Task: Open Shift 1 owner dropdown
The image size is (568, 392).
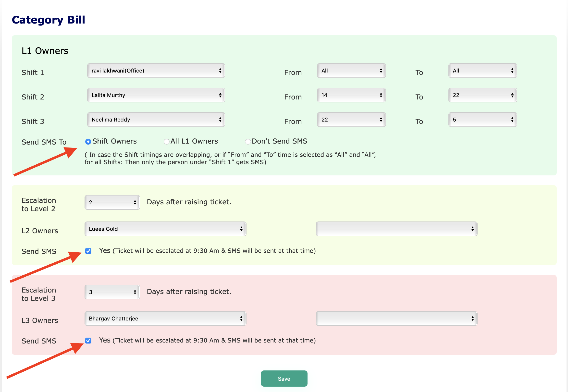Action: [x=156, y=71]
